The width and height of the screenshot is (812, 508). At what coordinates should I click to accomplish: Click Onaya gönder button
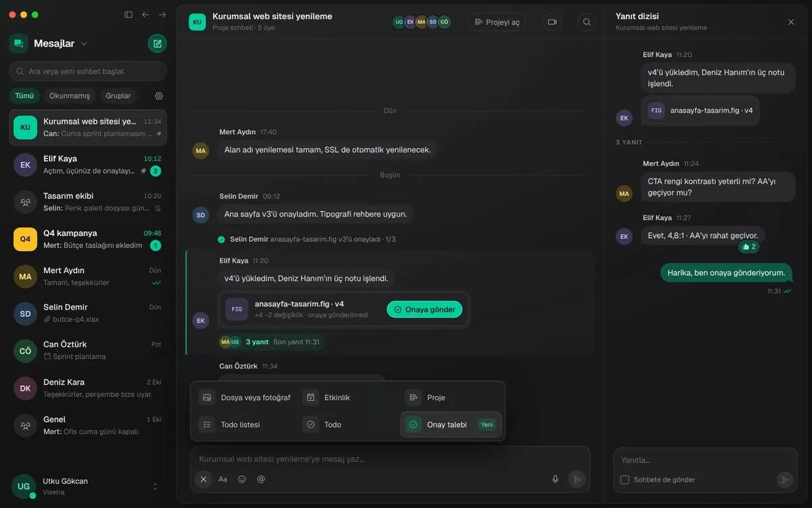pyautogui.click(x=425, y=310)
